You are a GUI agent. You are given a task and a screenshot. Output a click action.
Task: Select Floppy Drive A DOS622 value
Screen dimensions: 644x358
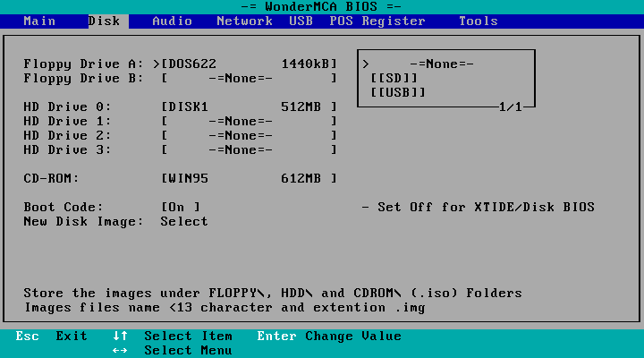coord(249,64)
